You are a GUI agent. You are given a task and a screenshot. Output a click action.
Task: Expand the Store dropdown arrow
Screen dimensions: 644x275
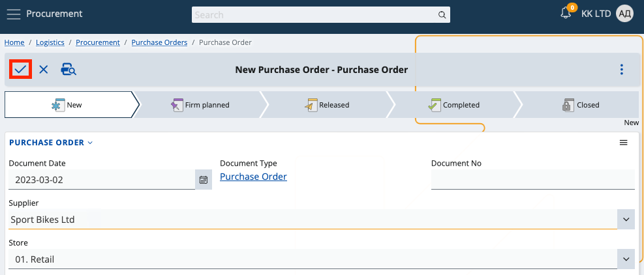(x=626, y=259)
